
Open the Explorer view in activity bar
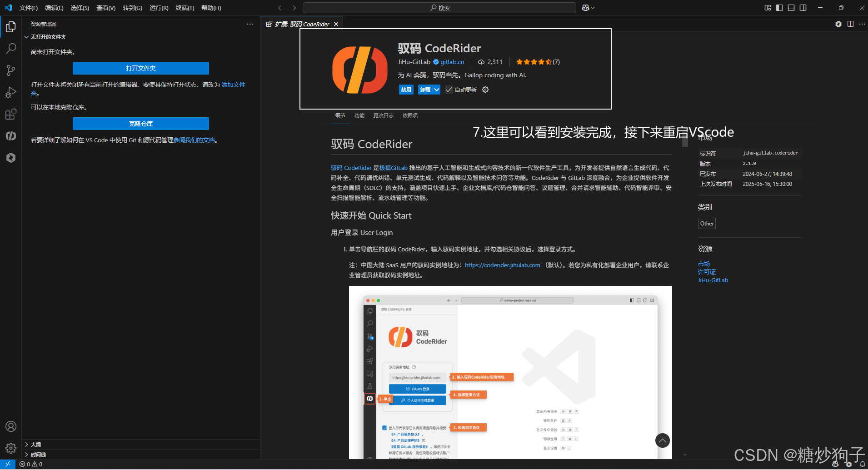pyautogui.click(x=11, y=27)
